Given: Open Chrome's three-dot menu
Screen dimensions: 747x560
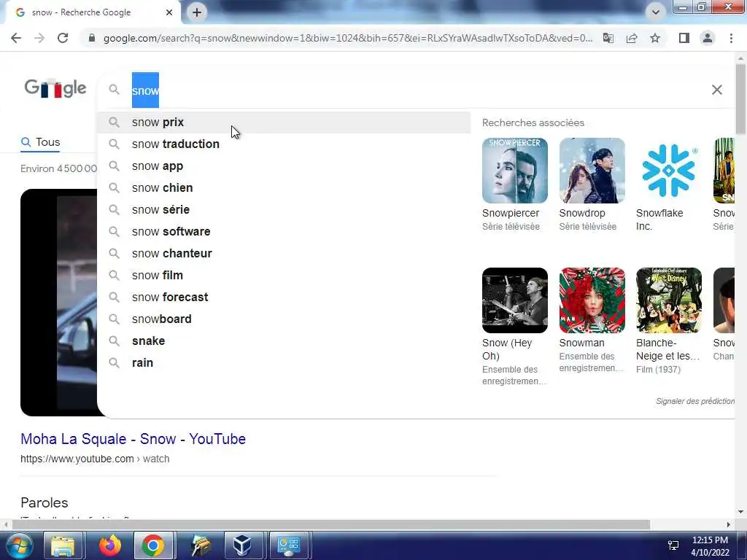Looking at the screenshot, I should pos(731,38).
